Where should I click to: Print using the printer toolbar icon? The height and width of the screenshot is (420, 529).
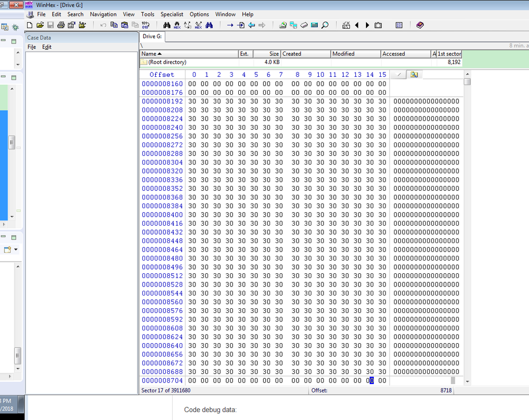(x=61, y=25)
